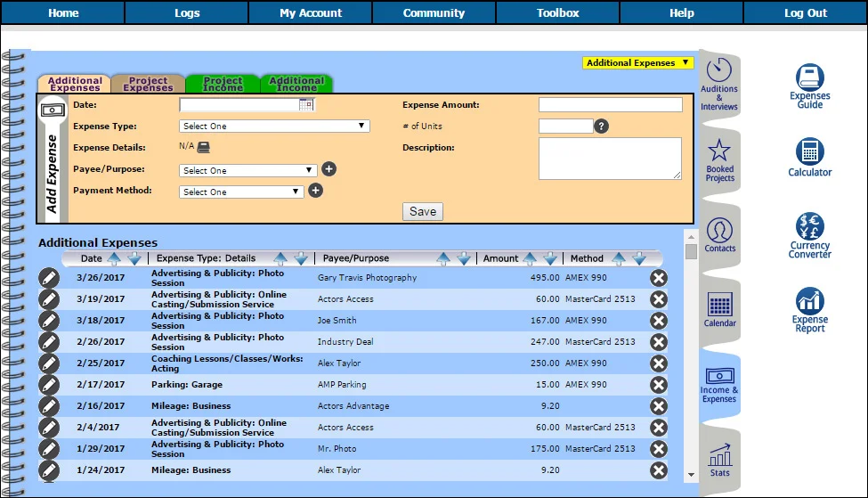This screenshot has height=498, width=868.
Task: Delete the Mr. Photo expense row
Action: (x=658, y=449)
